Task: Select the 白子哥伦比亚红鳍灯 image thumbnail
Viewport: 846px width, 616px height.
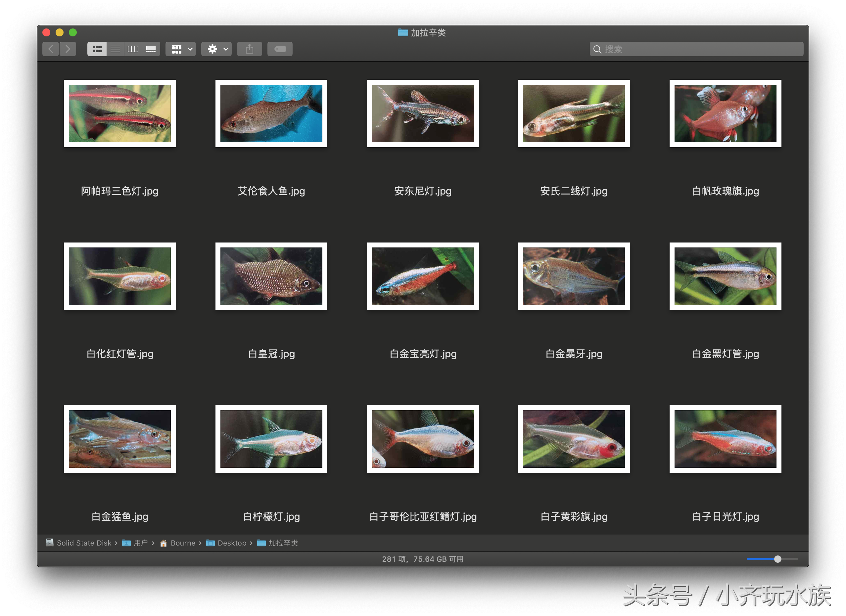Action: (x=423, y=439)
